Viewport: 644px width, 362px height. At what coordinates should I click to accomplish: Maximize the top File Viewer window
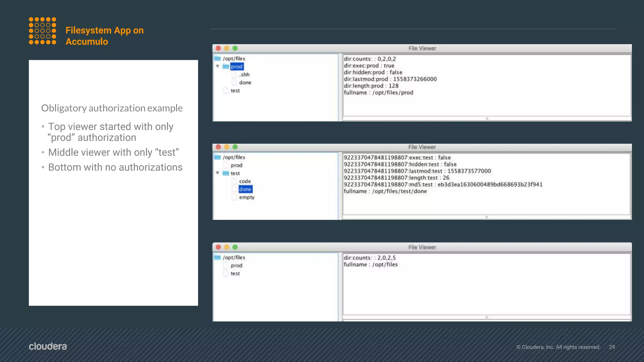pos(235,48)
